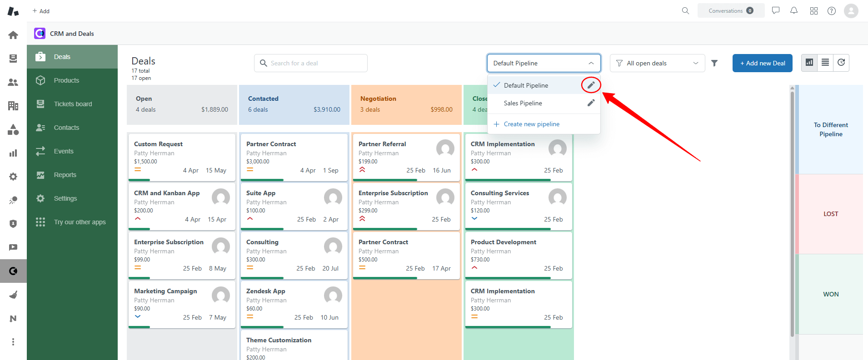This screenshot has height=360, width=868.
Task: Click Add new Deal button
Action: [x=762, y=63]
